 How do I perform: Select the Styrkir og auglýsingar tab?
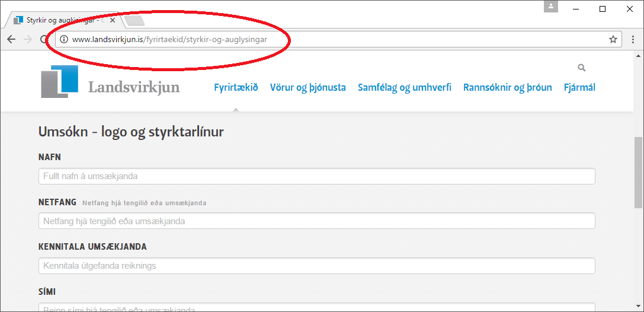point(63,20)
